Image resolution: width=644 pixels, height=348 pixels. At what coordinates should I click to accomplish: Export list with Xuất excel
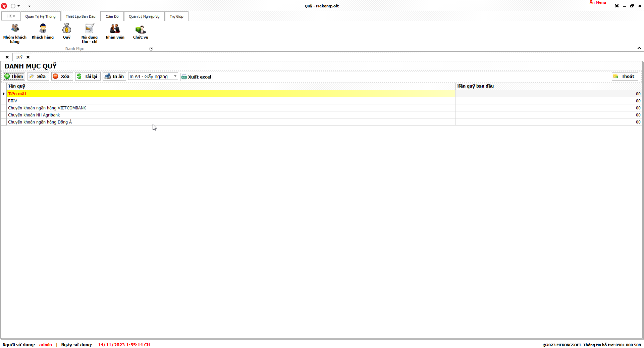click(197, 77)
